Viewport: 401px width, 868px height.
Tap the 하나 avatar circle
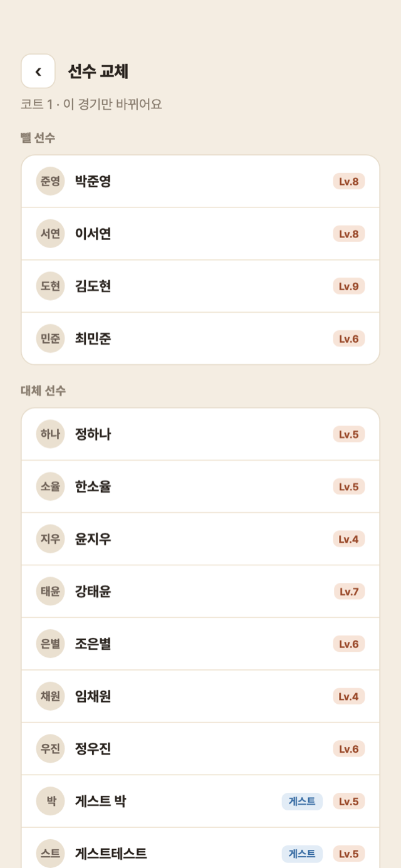click(x=50, y=434)
